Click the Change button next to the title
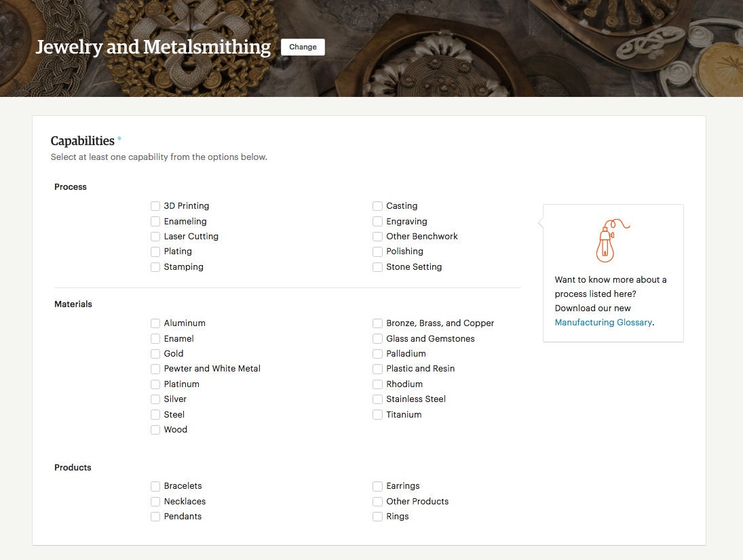 (303, 47)
